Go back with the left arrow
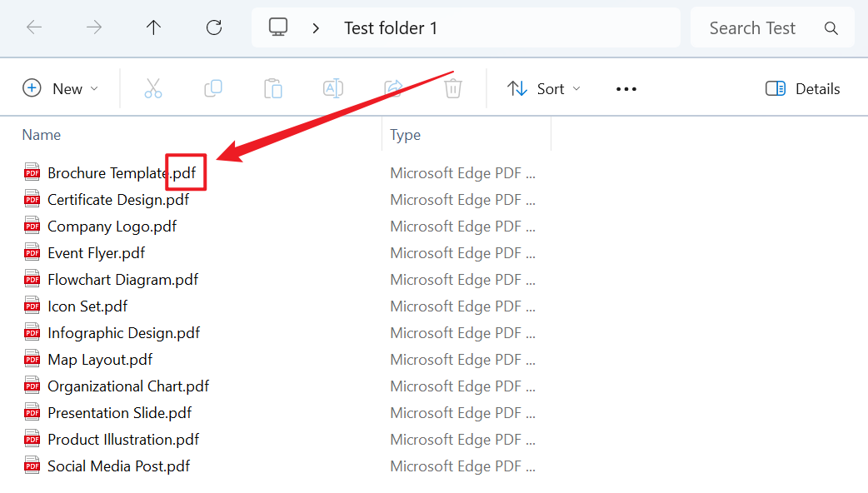 click(34, 27)
